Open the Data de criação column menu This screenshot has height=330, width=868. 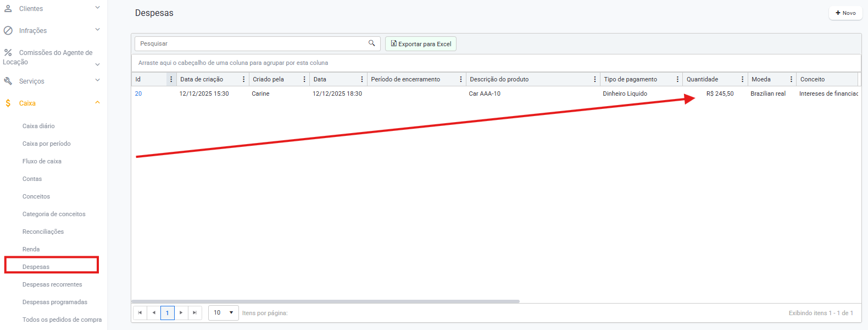pyautogui.click(x=244, y=79)
